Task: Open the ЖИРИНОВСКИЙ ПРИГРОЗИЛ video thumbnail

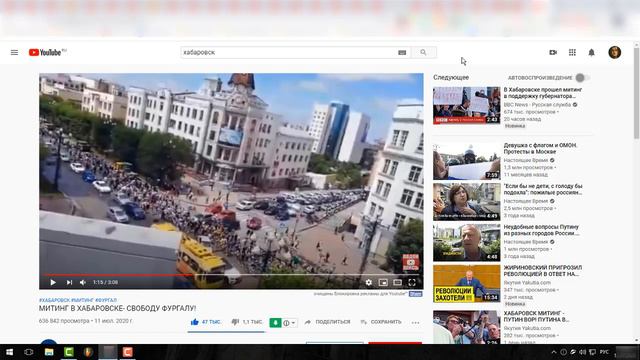Action: point(467,283)
